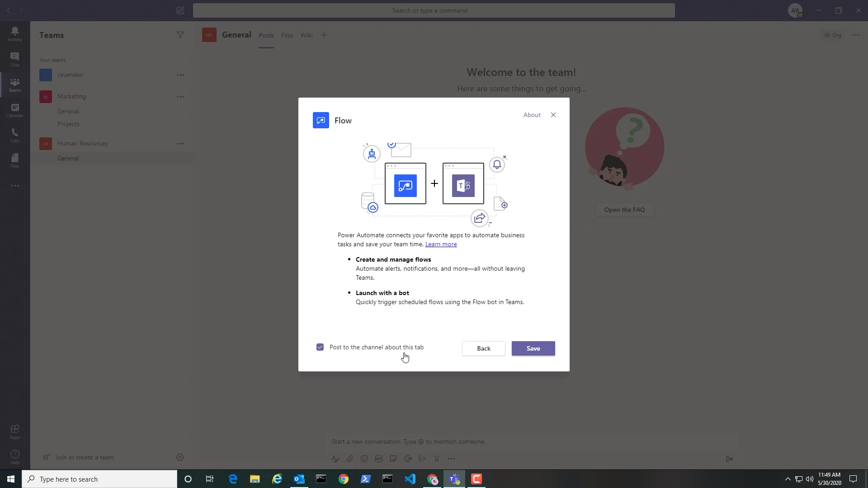Open Calendar from the left rail
Viewport: 868px width, 488px height.
coord(15,110)
